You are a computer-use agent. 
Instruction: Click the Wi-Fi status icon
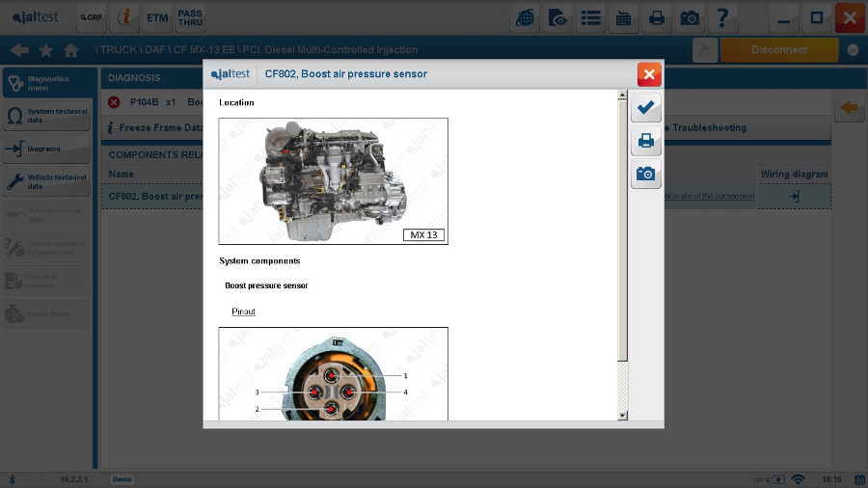click(798, 479)
